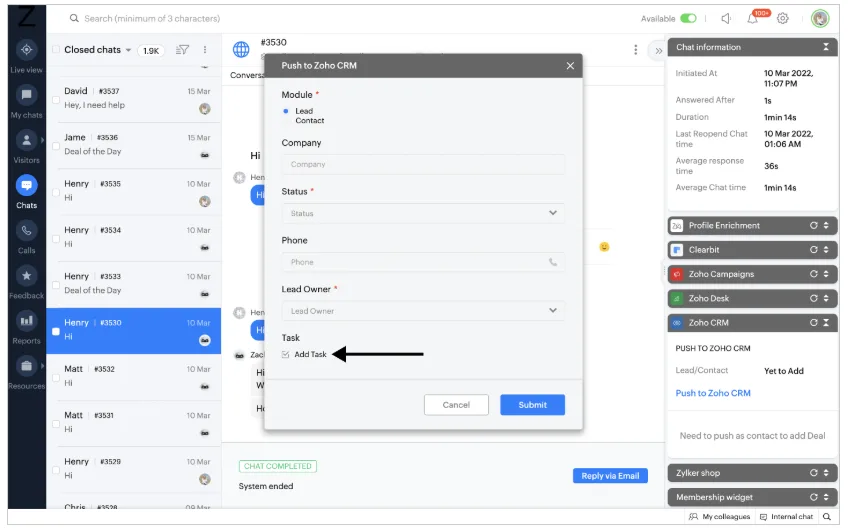Screen dimensions: 848x531
Task: Open settings gear icon
Action: (783, 18)
